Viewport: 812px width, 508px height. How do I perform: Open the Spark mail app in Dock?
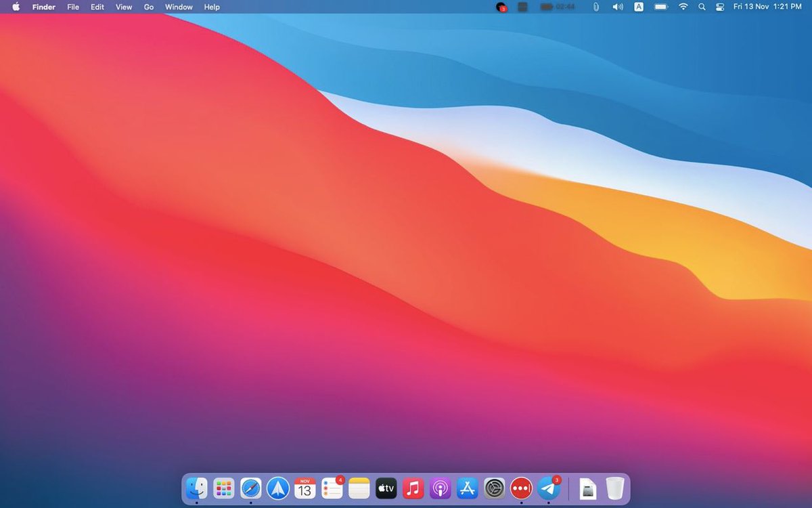click(x=277, y=488)
